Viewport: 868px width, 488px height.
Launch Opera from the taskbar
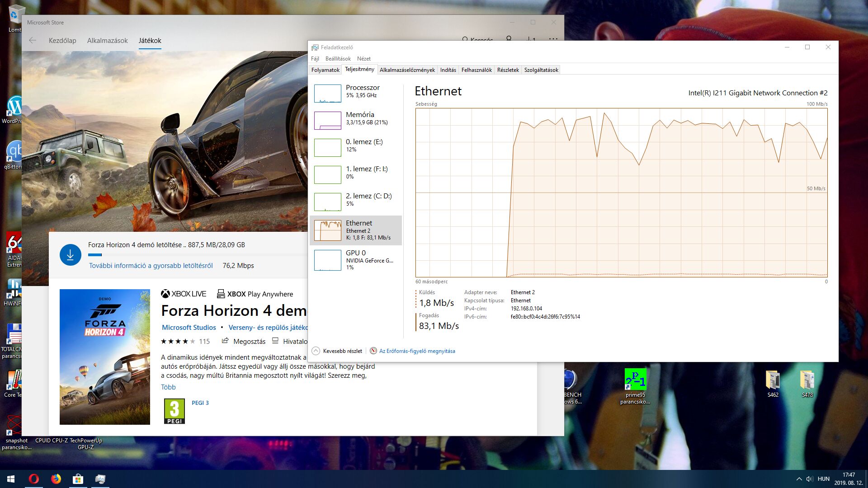point(34,479)
